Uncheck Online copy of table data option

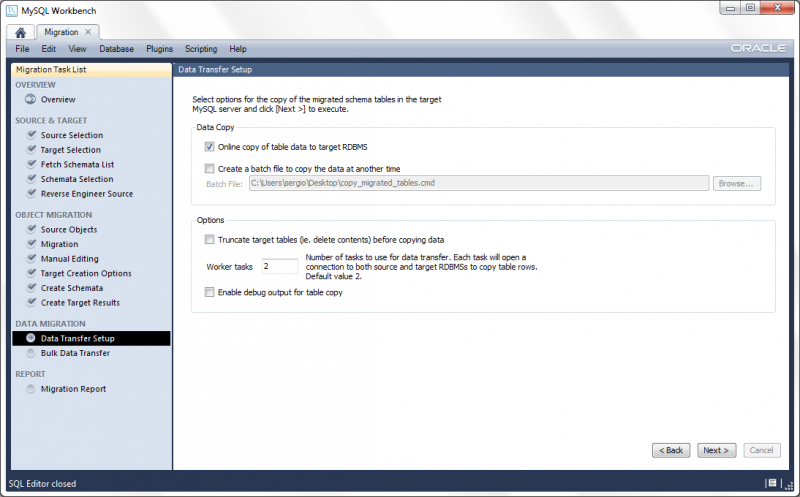pyautogui.click(x=209, y=147)
